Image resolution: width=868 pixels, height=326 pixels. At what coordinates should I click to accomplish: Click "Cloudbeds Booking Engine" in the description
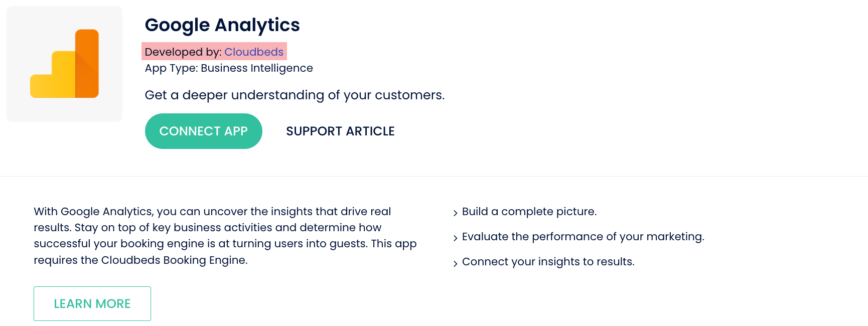click(173, 260)
